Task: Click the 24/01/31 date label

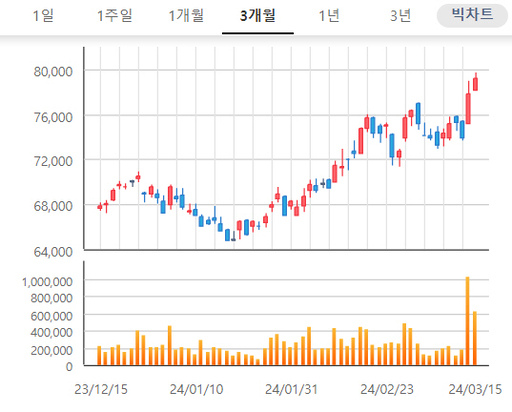Action: click(291, 389)
